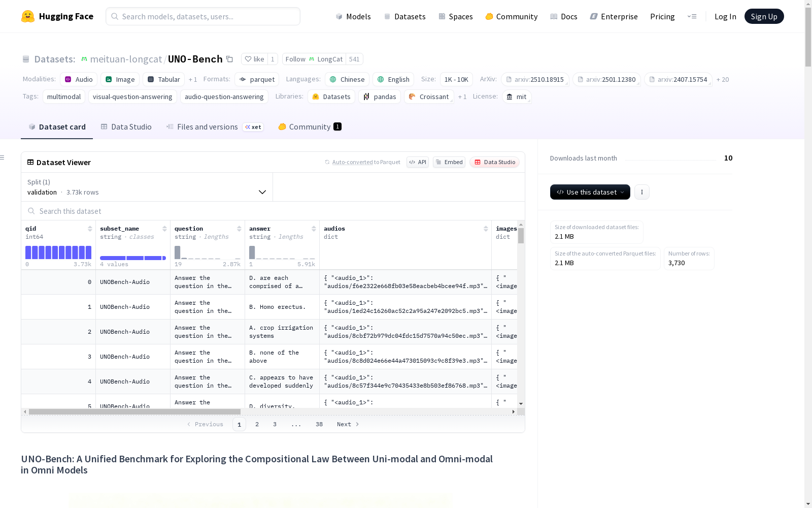
Task: Open the meituan-longcat organization link
Action: (x=126, y=59)
